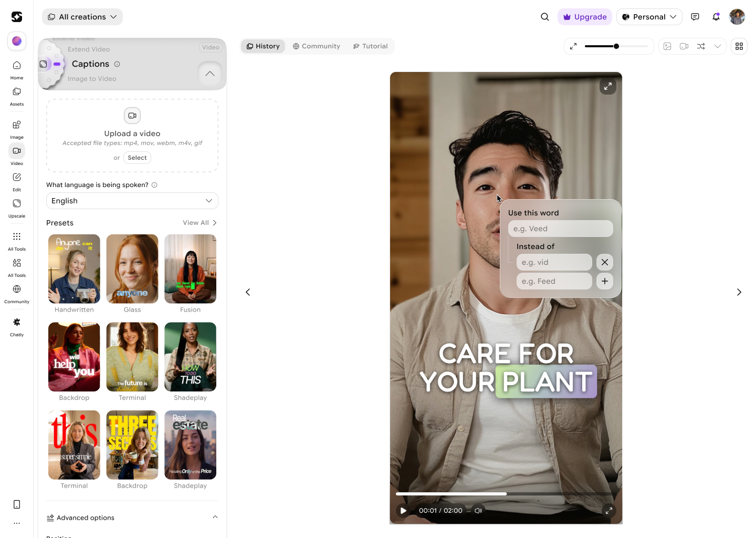
Task: Remove the 'e.g. vid' replacement word row
Action: tap(605, 262)
